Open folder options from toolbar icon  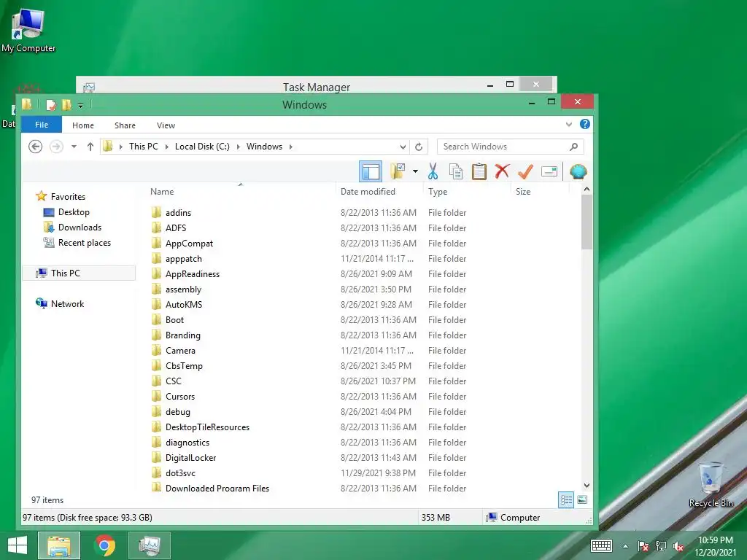[x=398, y=171]
